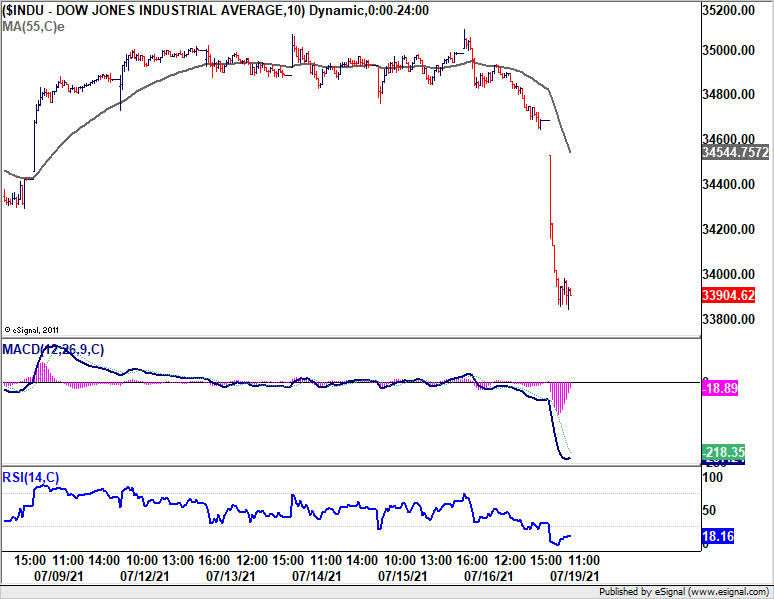The width and height of the screenshot is (774, 599).
Task: Select the MA(55,C)e indicator label
Action: [33, 27]
